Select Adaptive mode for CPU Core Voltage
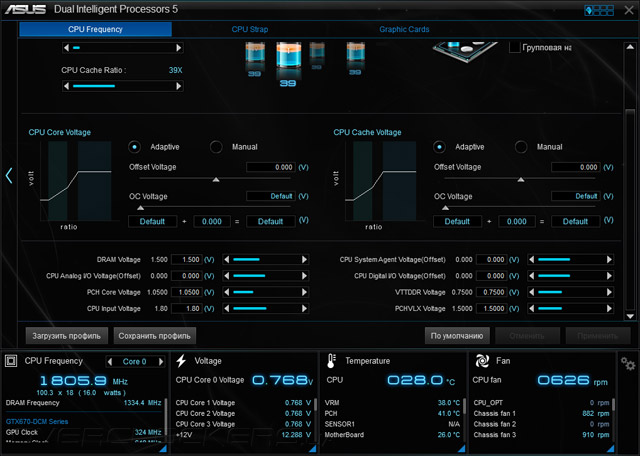Screen dimensions: 640x456 pos(134,147)
